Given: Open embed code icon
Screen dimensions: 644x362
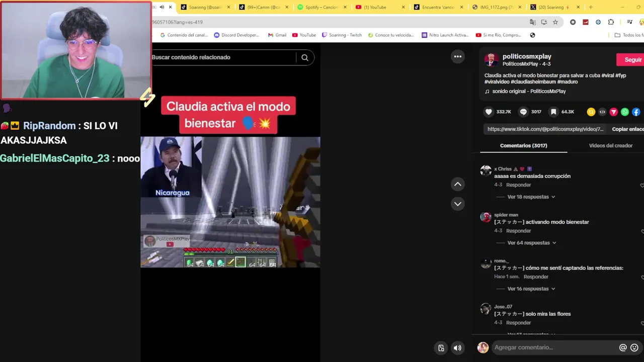Looking at the screenshot, I should coord(602,112).
